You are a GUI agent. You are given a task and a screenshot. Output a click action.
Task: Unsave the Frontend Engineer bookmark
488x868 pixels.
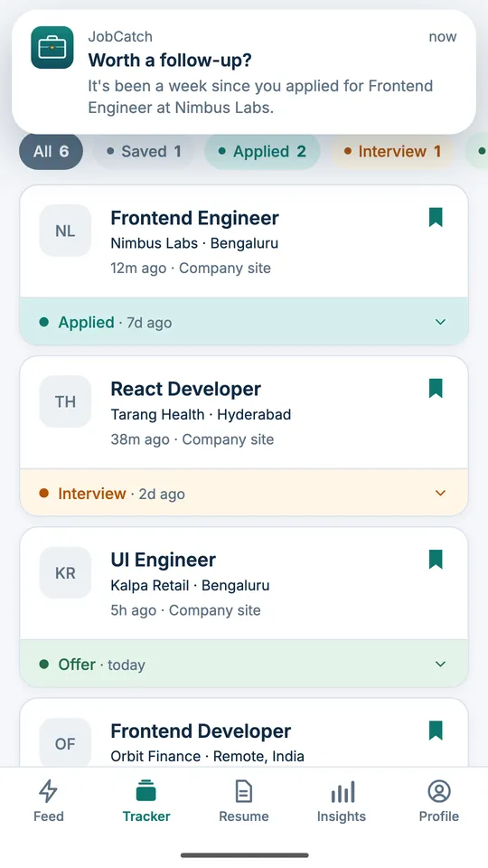point(436,217)
